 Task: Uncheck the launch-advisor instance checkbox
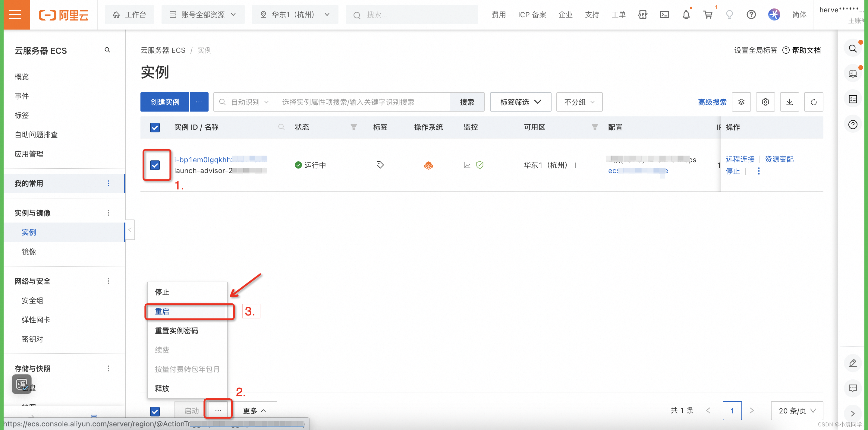(x=155, y=165)
